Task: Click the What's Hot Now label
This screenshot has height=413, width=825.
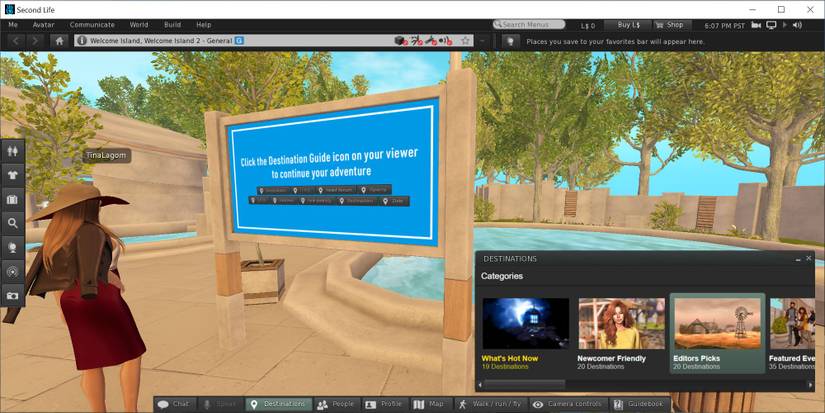Action: pyautogui.click(x=510, y=358)
